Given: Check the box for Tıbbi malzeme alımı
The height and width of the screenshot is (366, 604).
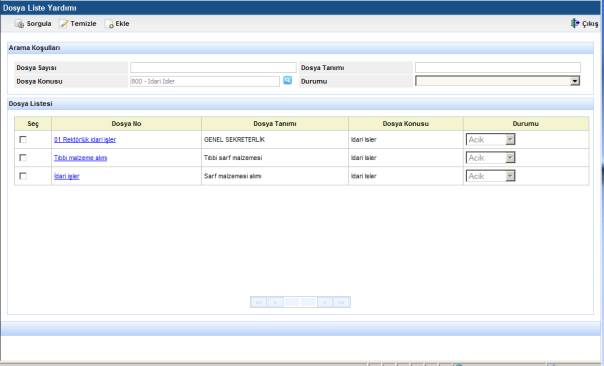Looking at the screenshot, I should [23, 158].
